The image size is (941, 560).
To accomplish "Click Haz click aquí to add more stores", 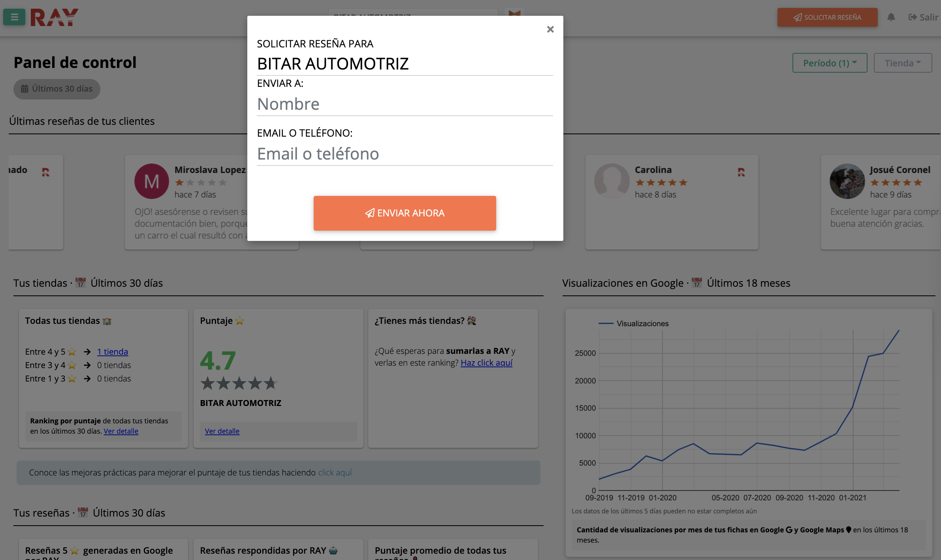I will click(486, 363).
